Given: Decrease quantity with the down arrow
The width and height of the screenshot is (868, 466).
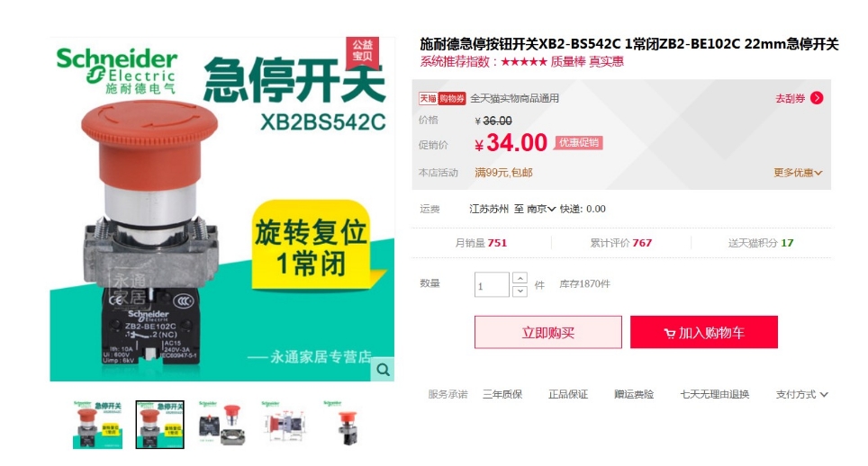Looking at the screenshot, I should (520, 291).
